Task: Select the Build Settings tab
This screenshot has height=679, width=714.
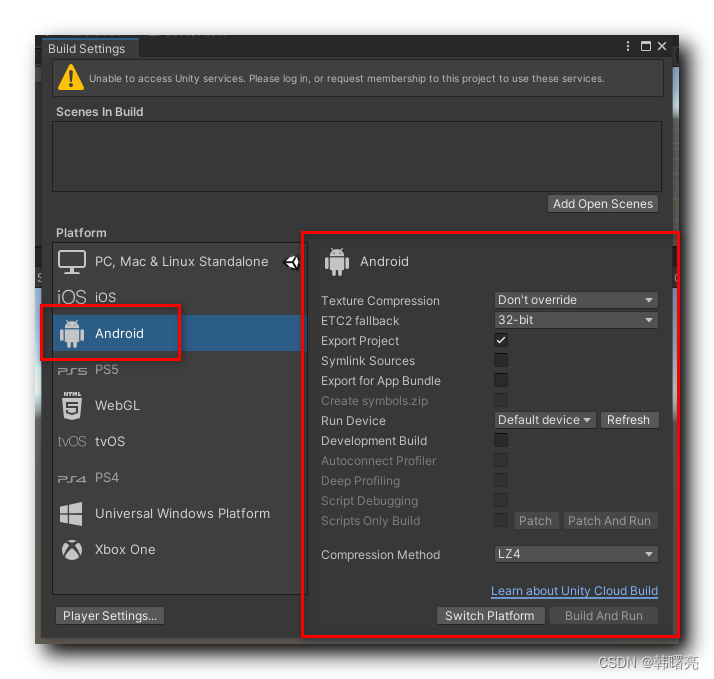Action: tap(90, 49)
